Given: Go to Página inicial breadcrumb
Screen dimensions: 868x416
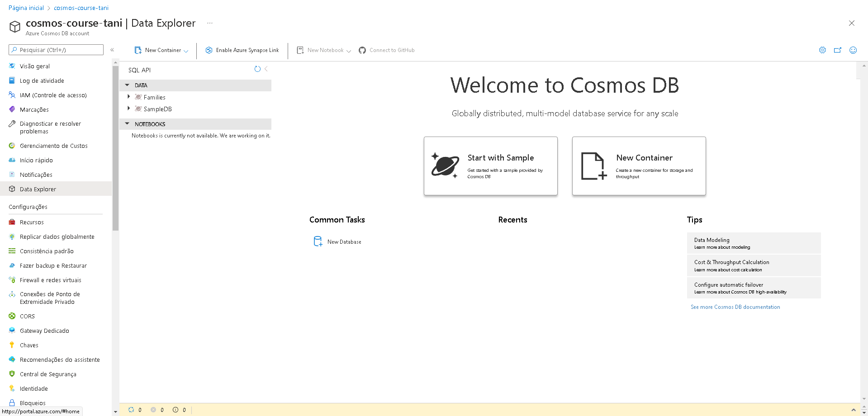Looking at the screenshot, I should pos(26,8).
